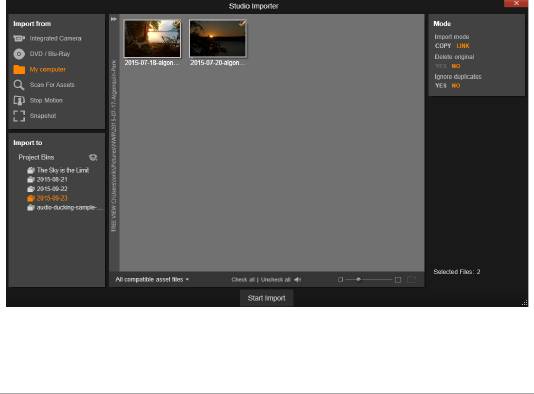The height and width of the screenshot is (394, 534).
Task: Click Check all
Action: pos(243,280)
